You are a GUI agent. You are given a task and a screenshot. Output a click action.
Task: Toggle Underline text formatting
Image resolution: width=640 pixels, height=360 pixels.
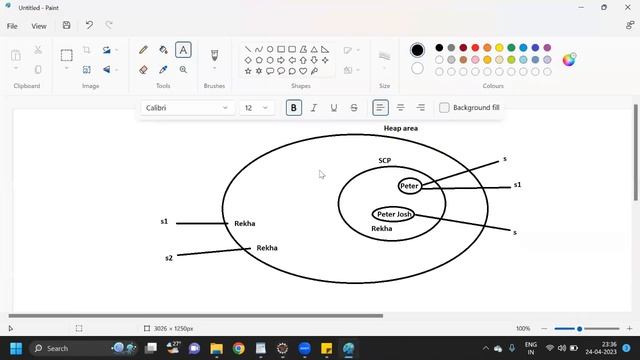(x=333, y=108)
